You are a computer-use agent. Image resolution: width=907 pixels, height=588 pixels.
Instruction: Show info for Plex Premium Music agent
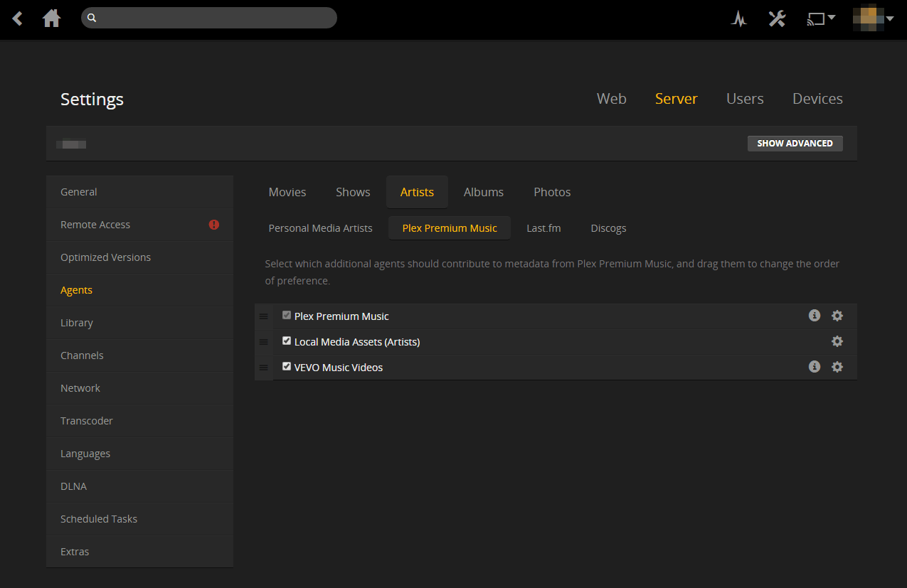point(815,316)
